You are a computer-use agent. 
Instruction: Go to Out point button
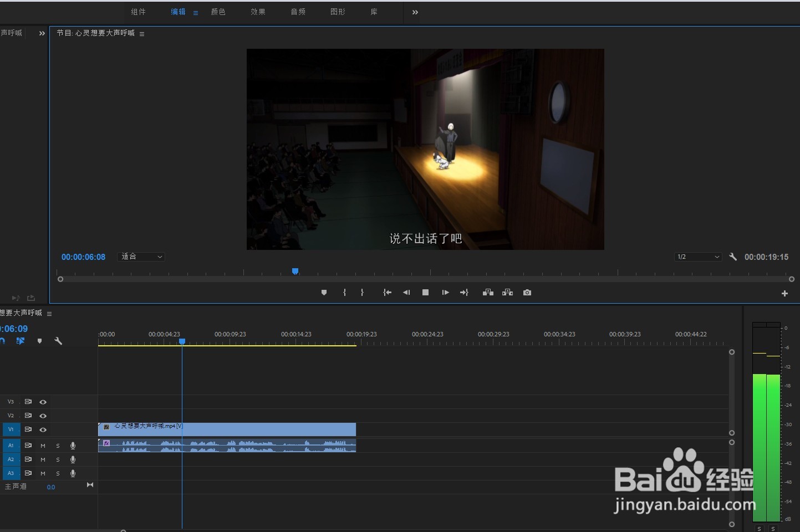464,293
